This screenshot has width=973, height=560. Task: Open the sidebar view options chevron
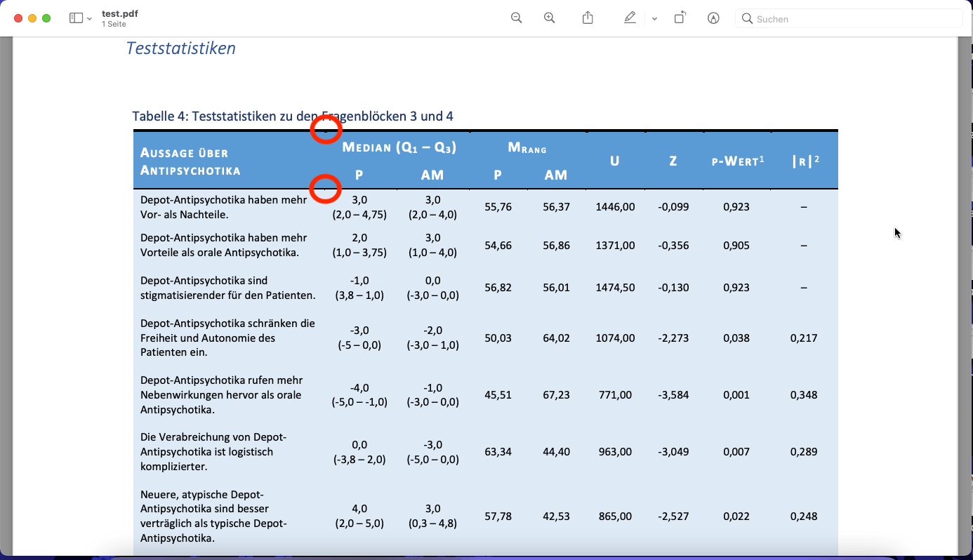tap(89, 19)
